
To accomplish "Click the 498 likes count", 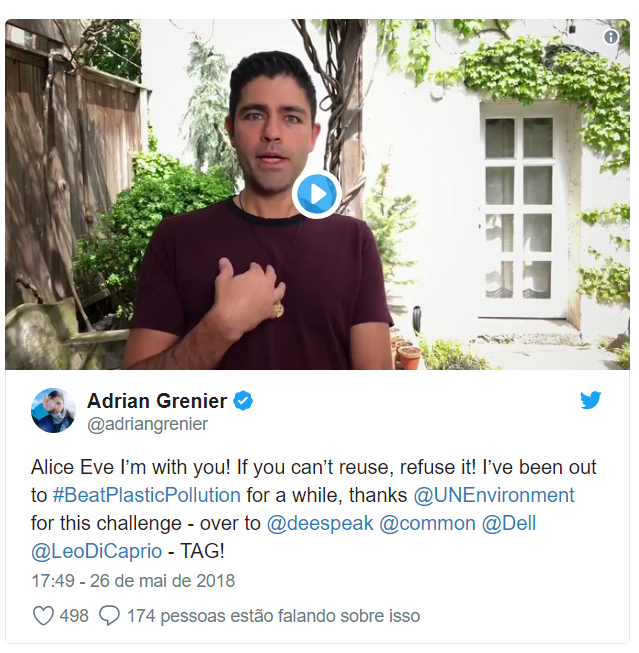I will [74, 616].
